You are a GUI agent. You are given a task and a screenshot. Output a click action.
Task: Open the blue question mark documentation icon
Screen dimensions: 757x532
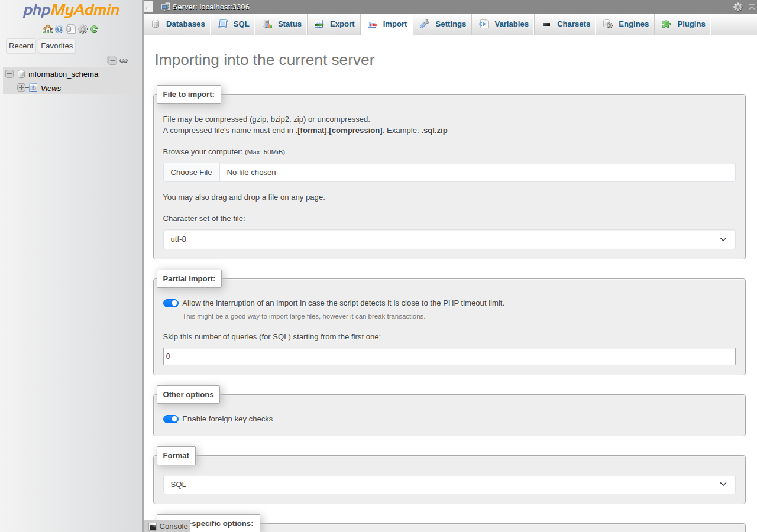(x=59, y=29)
